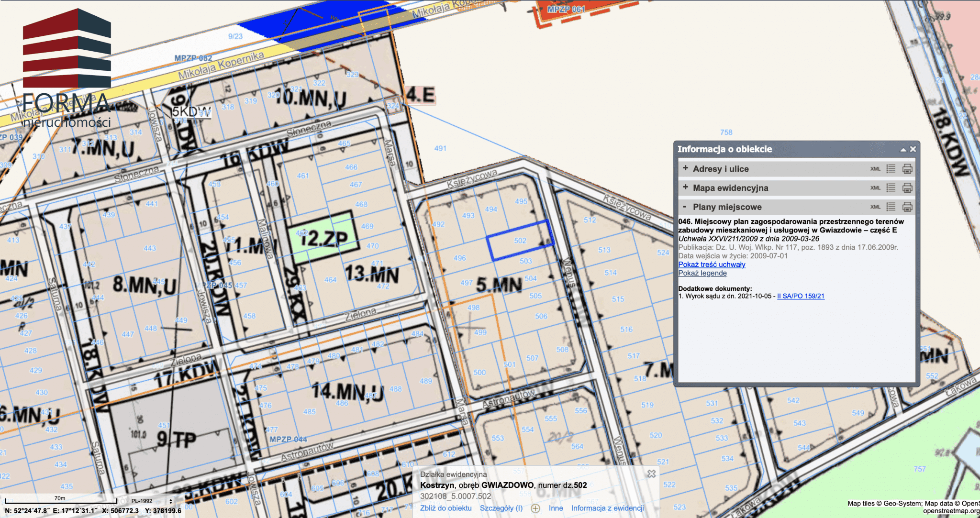Show list view for Plany miejscowe
Viewport: 980px width, 518px height.
pyautogui.click(x=891, y=207)
